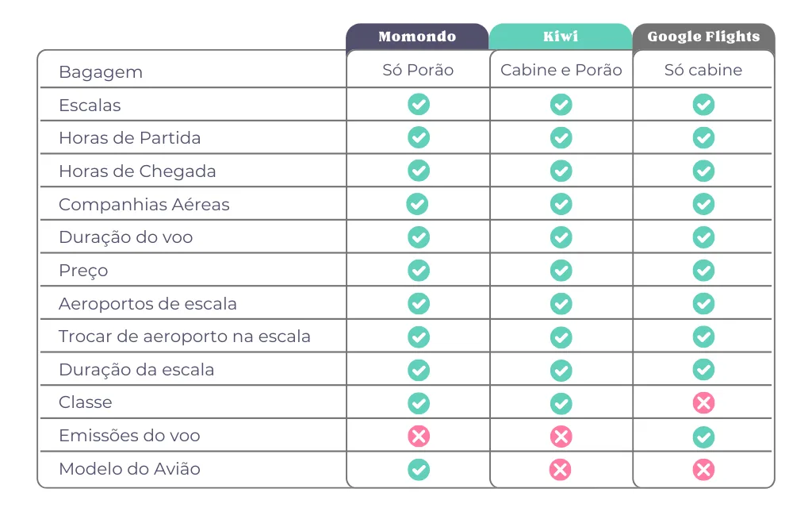Click the pink X for Kiwi Emissões do voo
Viewport: 812px width, 527px height.
(x=561, y=436)
